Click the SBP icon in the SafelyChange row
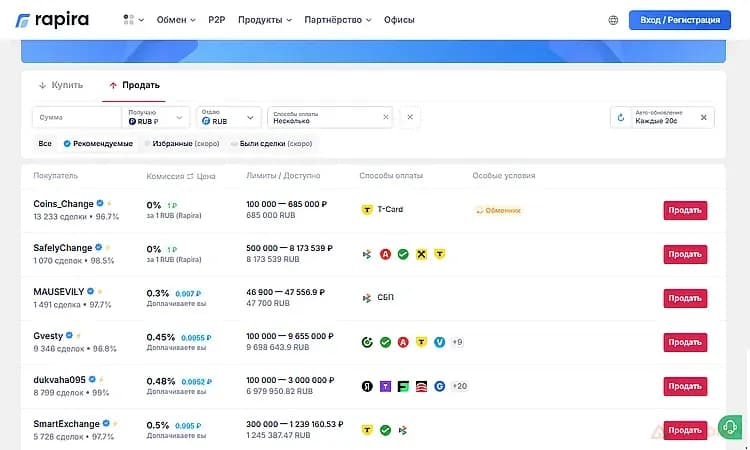This screenshot has height=450, width=750. point(367,254)
